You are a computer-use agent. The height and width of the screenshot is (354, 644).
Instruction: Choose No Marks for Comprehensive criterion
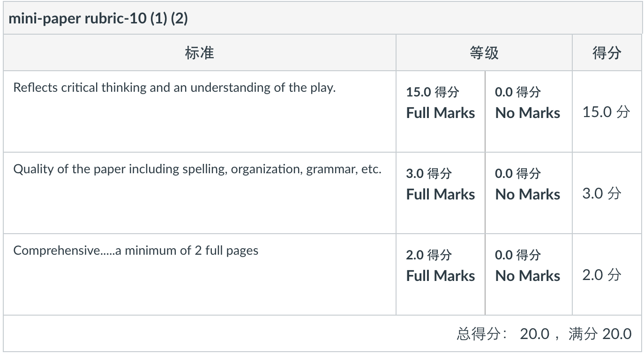pos(528,274)
